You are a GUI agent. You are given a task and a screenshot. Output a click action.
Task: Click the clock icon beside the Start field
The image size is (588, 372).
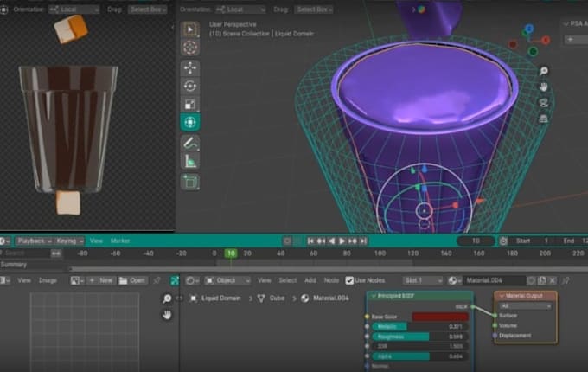[x=503, y=241]
